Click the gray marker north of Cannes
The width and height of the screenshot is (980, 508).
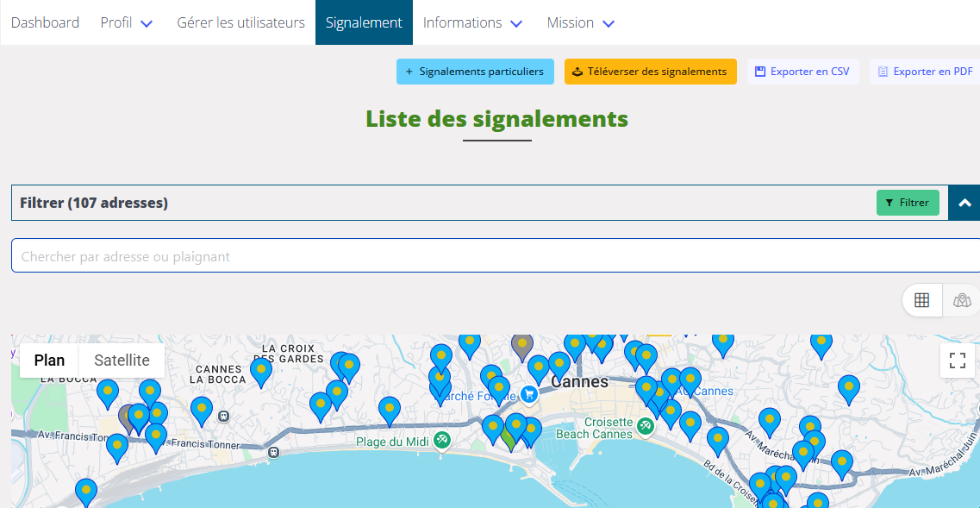[521, 345]
